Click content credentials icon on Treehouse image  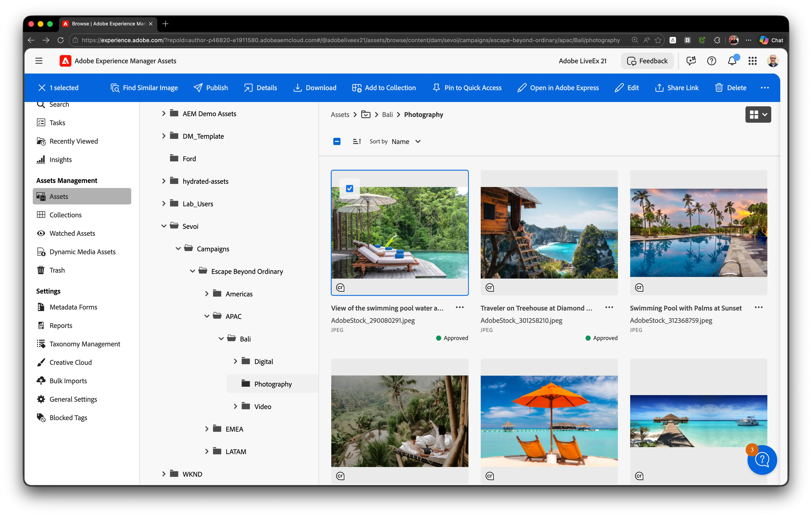(490, 288)
